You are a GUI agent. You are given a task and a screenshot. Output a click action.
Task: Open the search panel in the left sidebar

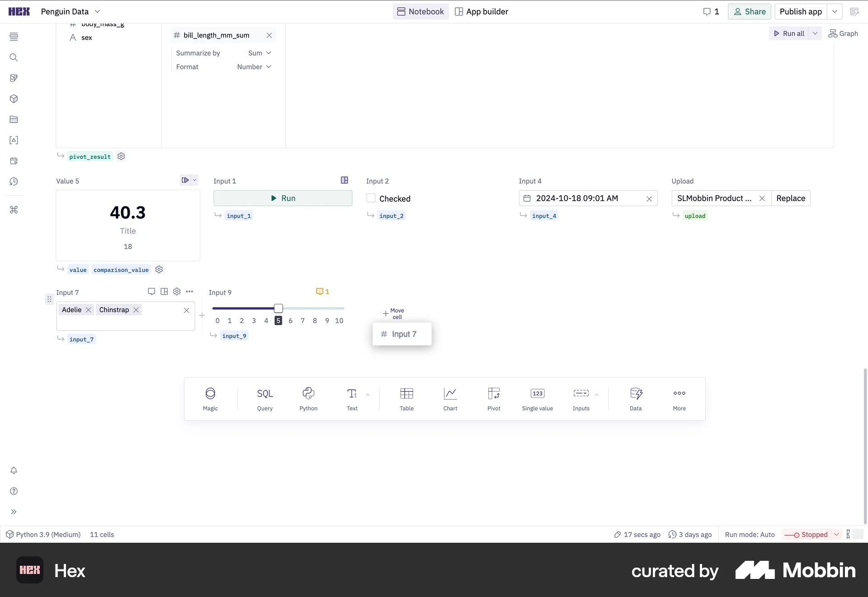[14, 57]
